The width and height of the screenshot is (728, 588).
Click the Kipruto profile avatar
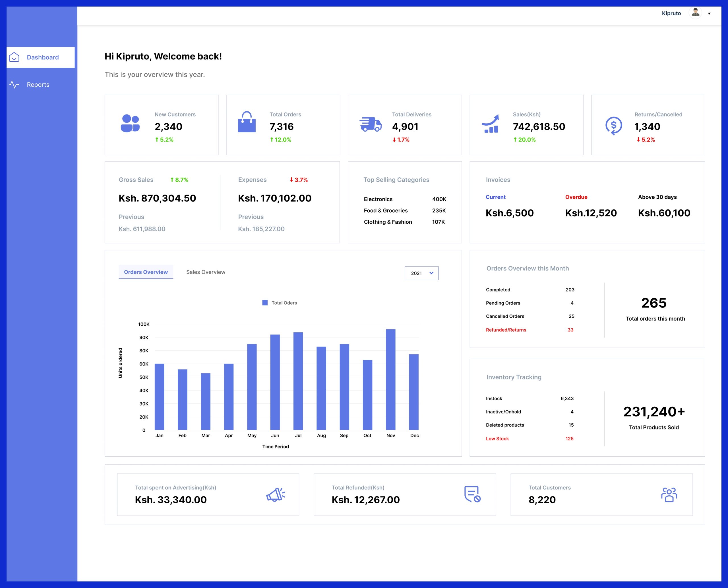695,13
